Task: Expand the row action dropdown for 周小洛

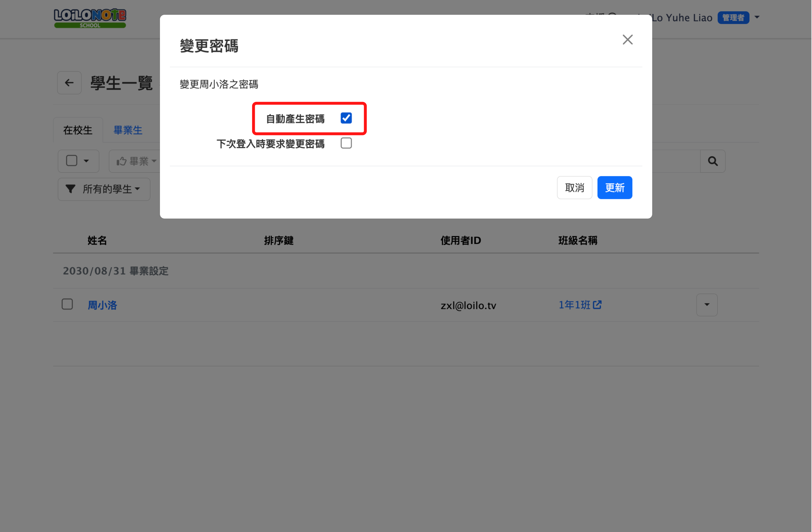Action: click(x=707, y=304)
